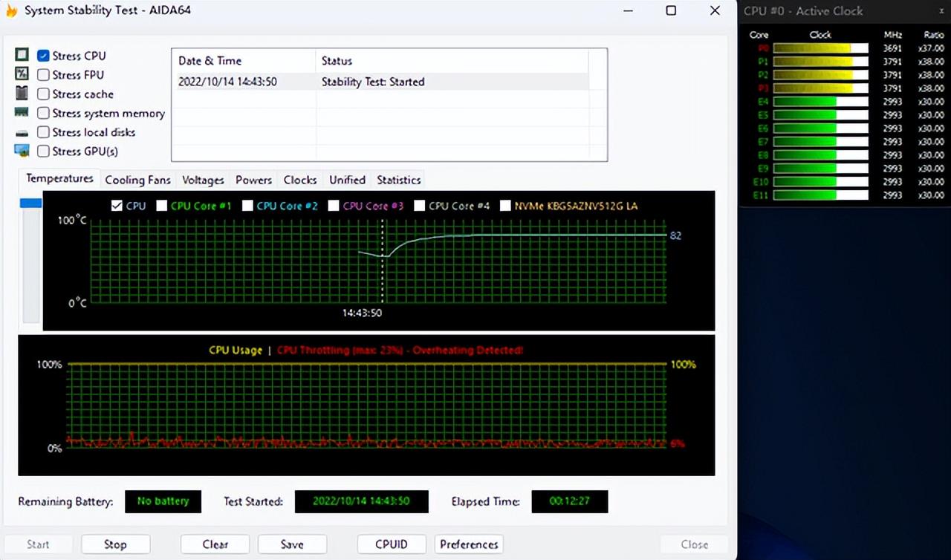The image size is (951, 560).
Task: Select the Temperatures tab
Action: tap(59, 178)
